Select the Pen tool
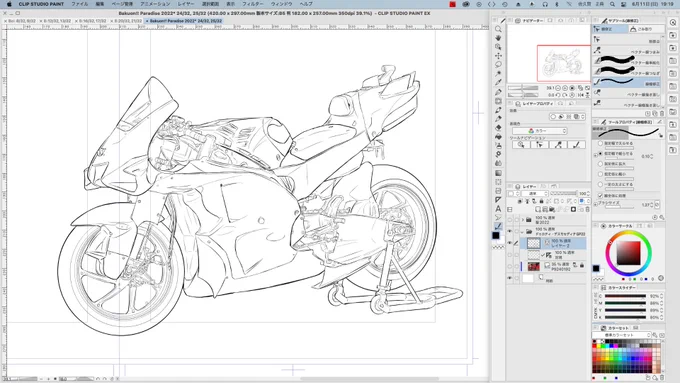 point(498,92)
